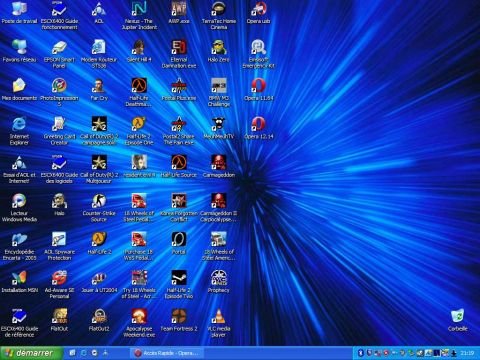Open the Opera 12.14 shortcut
480x360 pixels.
pos(259,124)
